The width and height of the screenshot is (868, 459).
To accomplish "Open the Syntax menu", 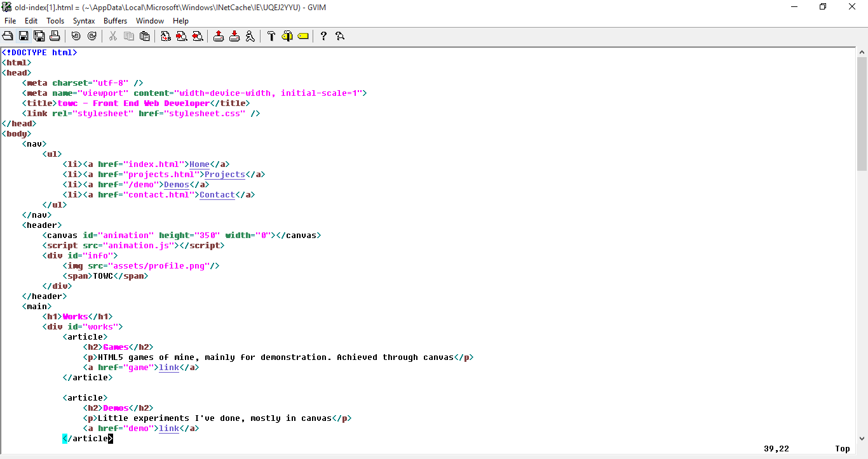I will (x=84, y=21).
